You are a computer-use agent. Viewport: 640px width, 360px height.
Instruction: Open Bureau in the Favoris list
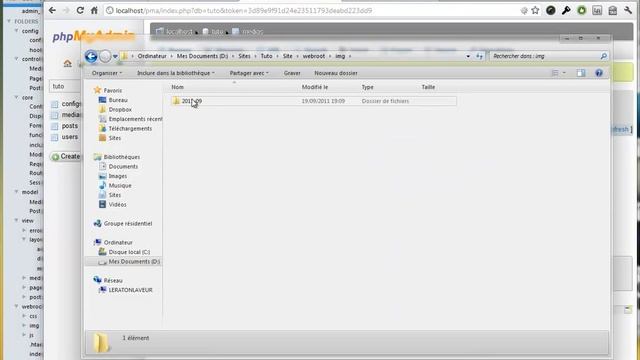click(118, 100)
